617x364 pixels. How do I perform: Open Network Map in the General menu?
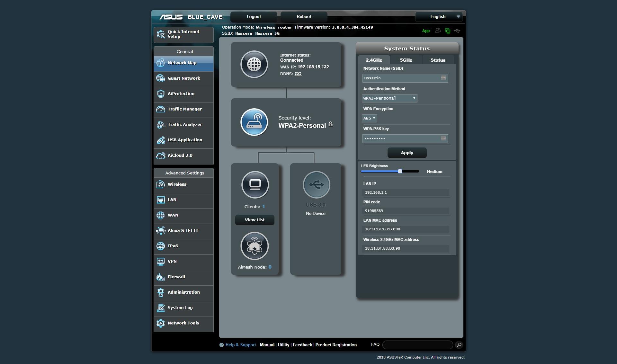click(x=183, y=63)
